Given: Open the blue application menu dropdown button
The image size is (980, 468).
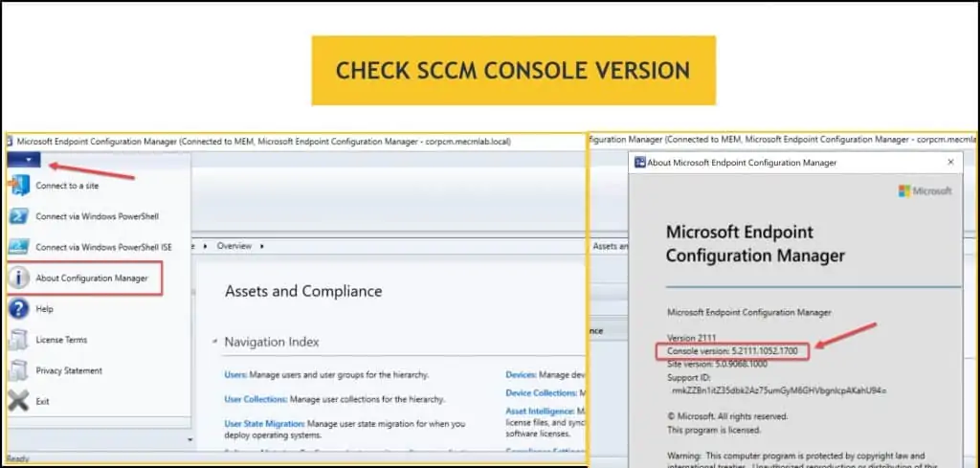Looking at the screenshot, I should coord(24,160).
